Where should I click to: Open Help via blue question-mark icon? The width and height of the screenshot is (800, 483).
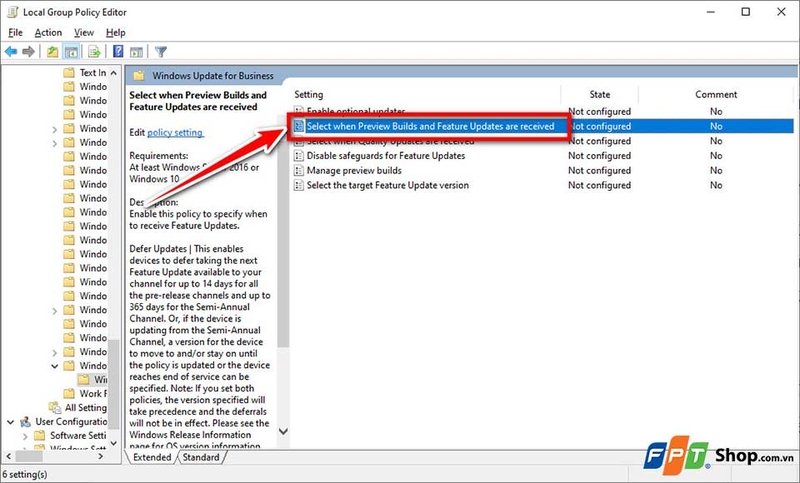point(118,52)
